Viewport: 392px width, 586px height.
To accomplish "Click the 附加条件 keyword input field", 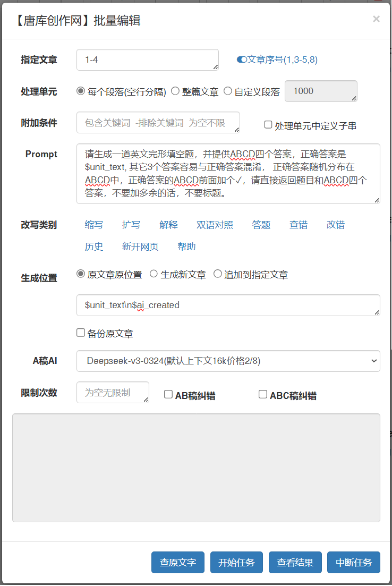I will point(158,123).
